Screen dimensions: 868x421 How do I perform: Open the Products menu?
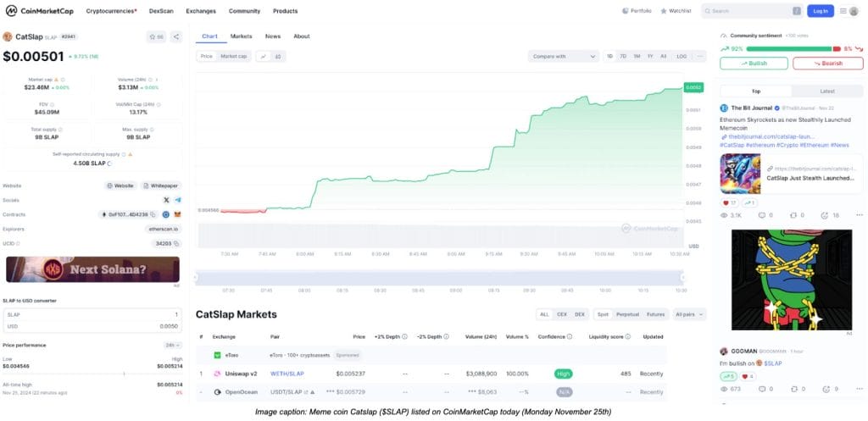[x=285, y=11]
